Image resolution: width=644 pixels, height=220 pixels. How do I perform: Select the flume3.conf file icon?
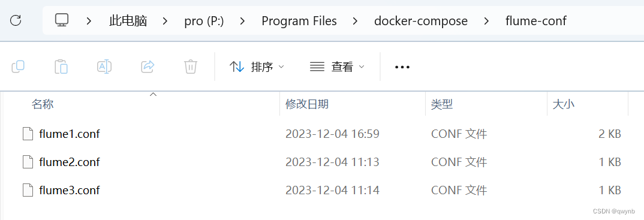[x=28, y=191]
